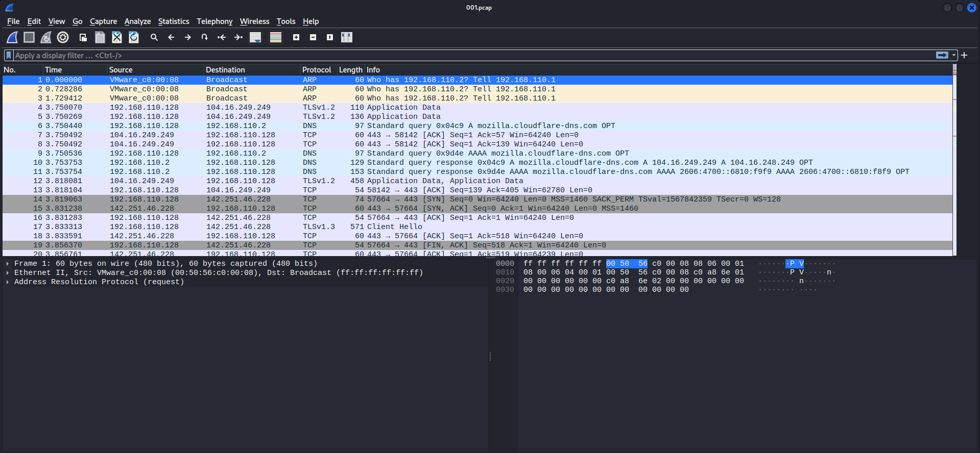Open the display filter history dropdown

(954, 55)
